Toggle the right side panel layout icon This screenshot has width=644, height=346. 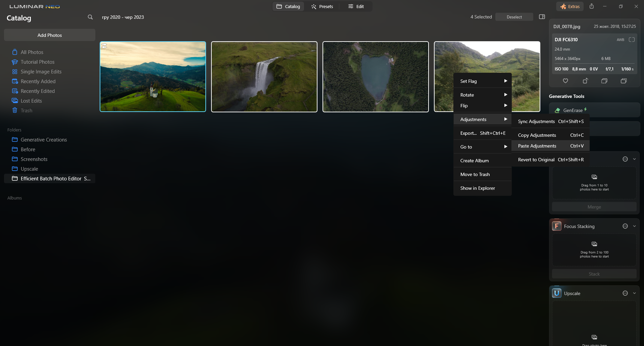coord(542,17)
